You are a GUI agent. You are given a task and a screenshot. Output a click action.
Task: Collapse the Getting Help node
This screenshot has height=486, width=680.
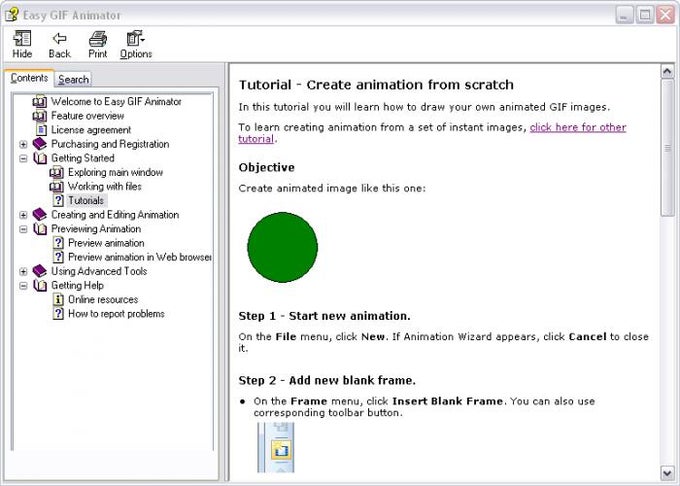pyautogui.click(x=23, y=286)
